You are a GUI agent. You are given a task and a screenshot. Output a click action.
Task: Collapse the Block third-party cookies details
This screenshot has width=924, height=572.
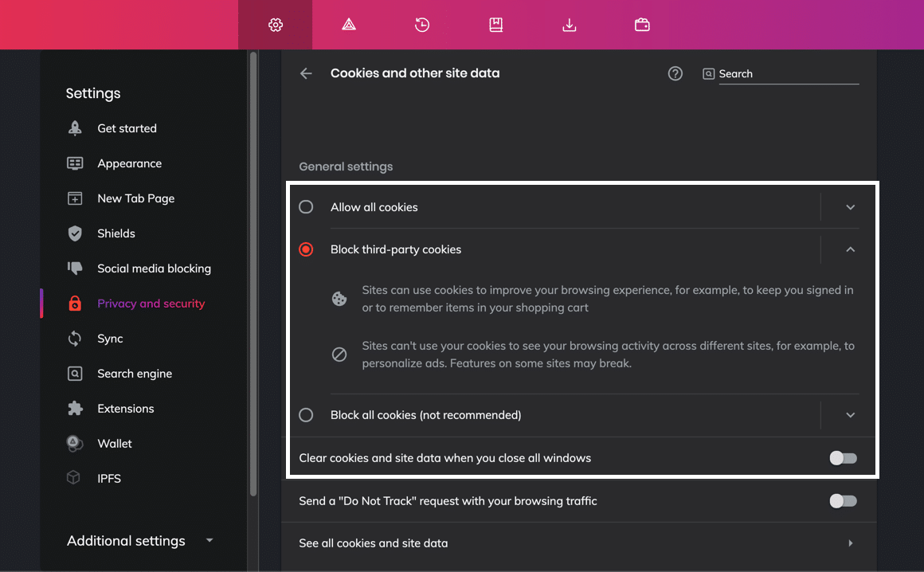click(x=850, y=249)
